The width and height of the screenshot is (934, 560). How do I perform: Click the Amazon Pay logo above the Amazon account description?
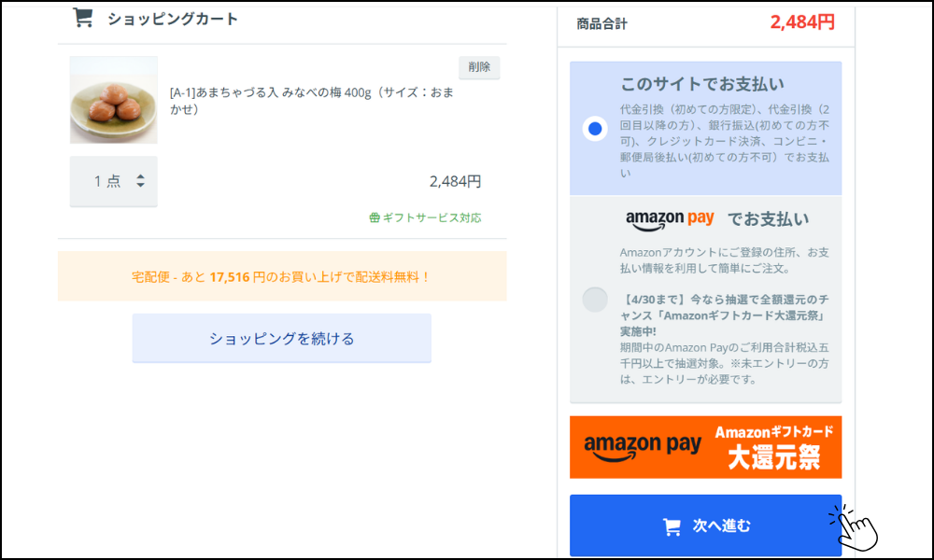pyautogui.click(x=670, y=219)
